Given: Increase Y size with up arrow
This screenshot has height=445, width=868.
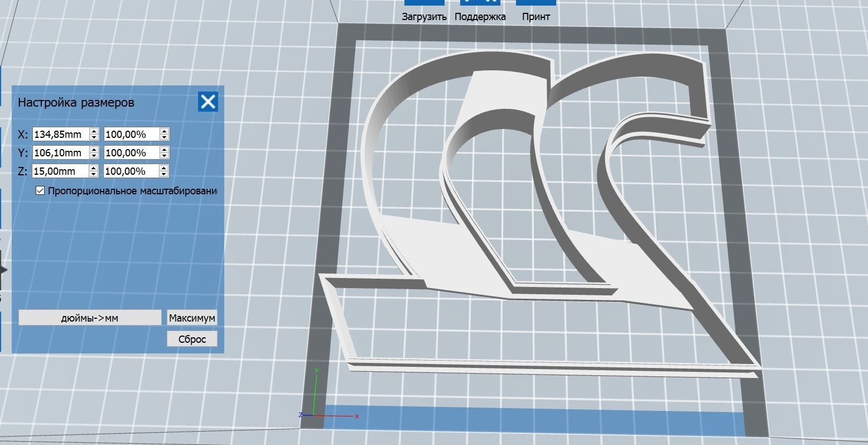Looking at the screenshot, I should 94,150.
